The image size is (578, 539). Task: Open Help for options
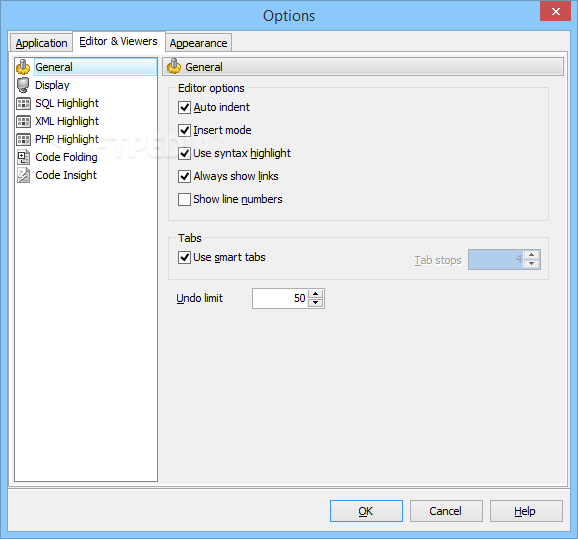pos(526,511)
